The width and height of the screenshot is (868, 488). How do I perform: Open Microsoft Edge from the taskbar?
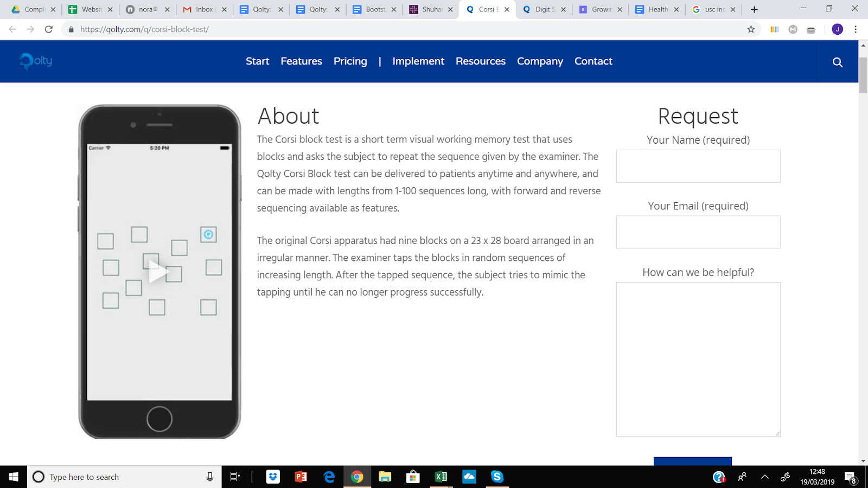coord(329,477)
